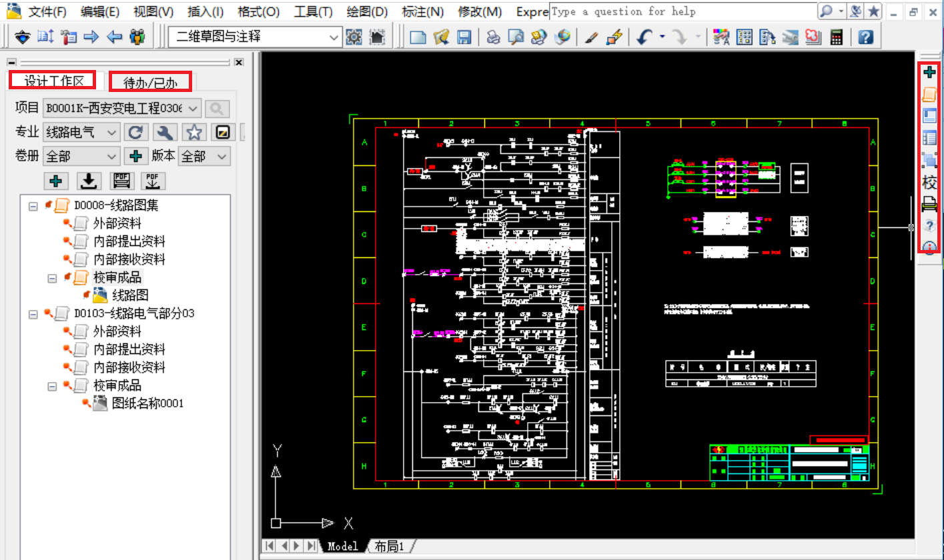Open the calculator tool in the toolbar
The image size is (944, 560).
point(835,37)
